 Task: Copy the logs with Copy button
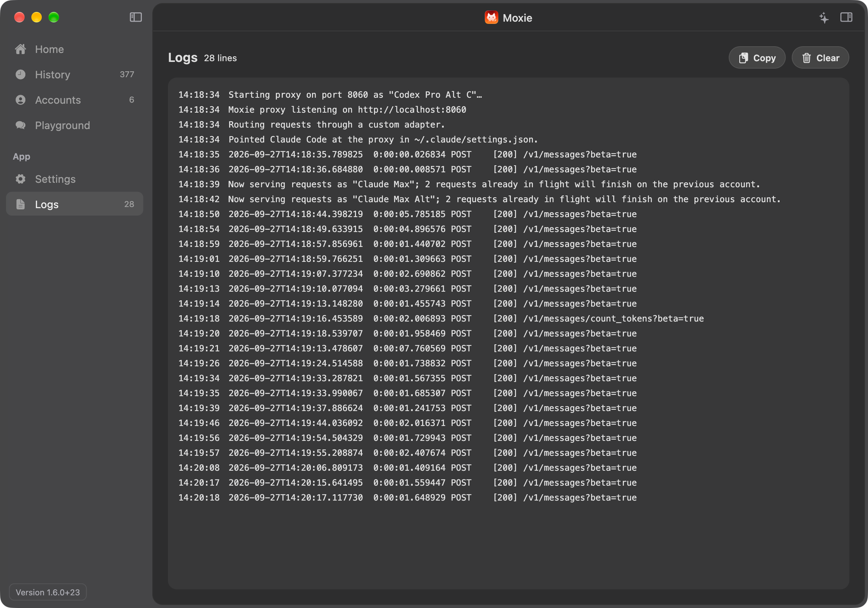point(757,58)
